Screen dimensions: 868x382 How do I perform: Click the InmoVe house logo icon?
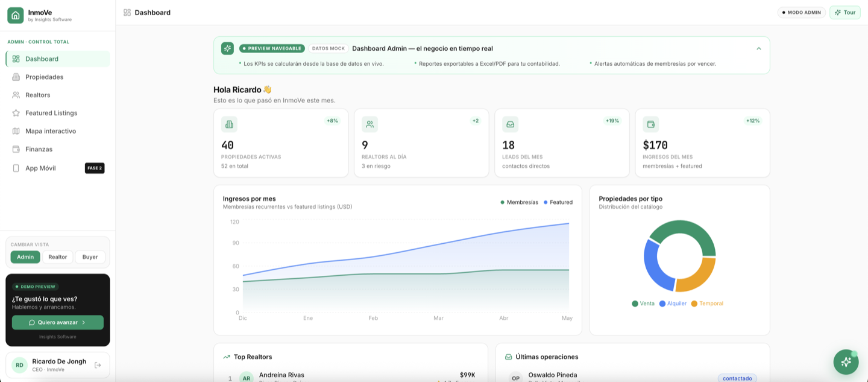coord(16,15)
